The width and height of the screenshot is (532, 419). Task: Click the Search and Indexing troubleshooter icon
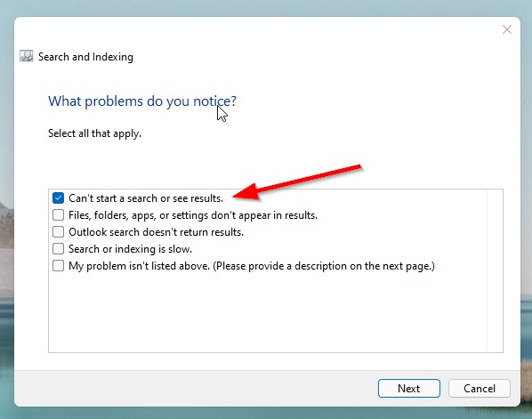click(x=27, y=56)
